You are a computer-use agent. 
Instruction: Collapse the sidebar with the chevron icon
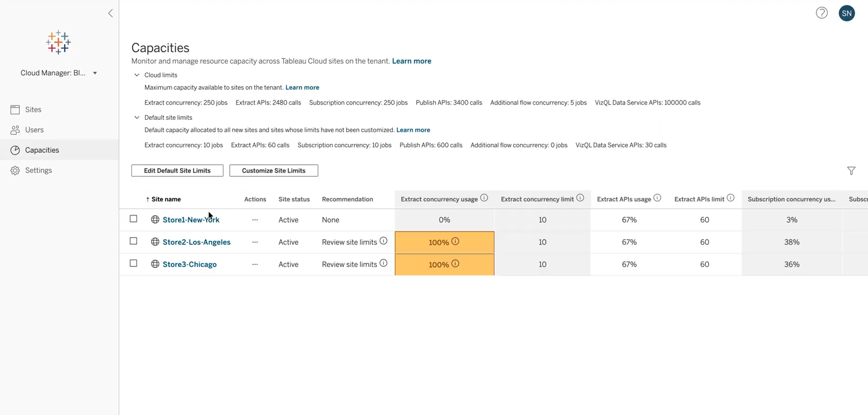click(x=110, y=13)
